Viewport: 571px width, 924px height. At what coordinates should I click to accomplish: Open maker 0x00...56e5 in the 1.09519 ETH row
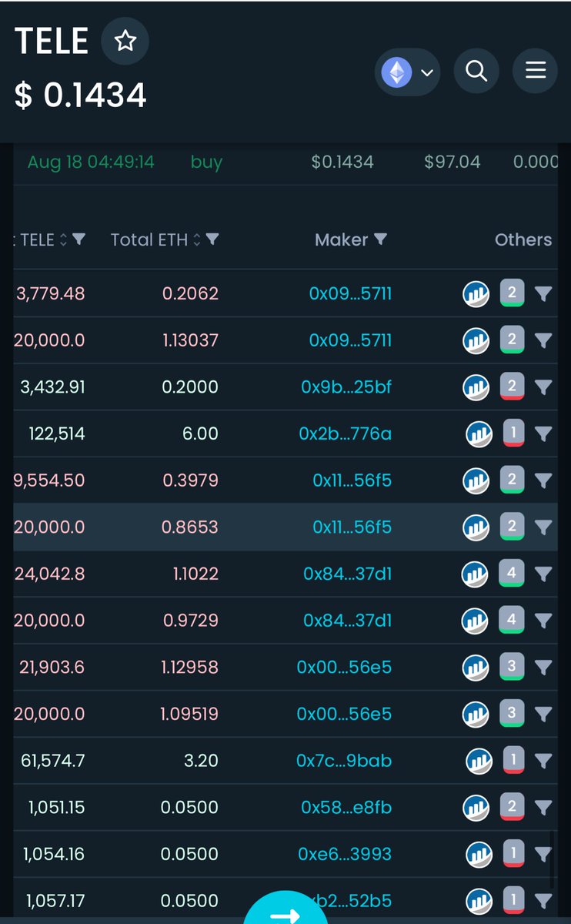point(344,714)
